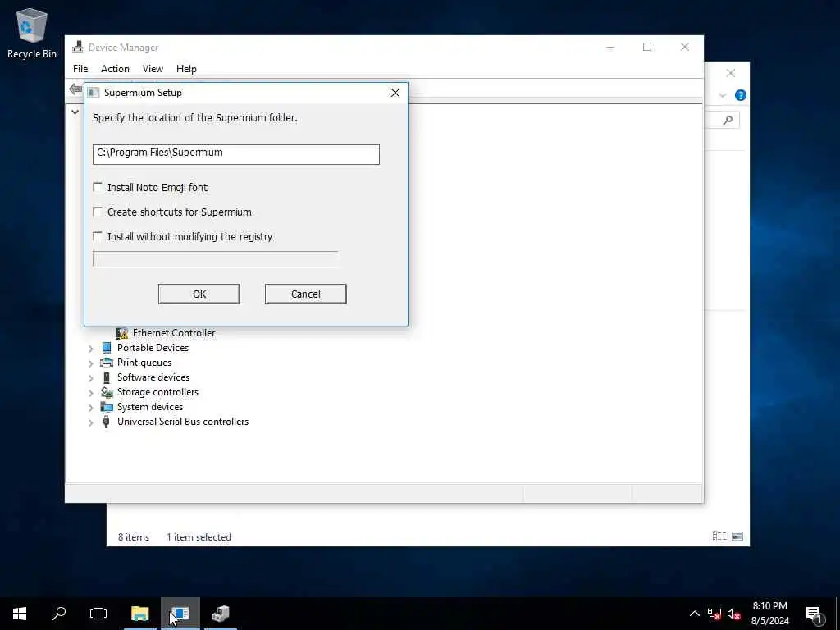Viewport: 840px width, 630px height.
Task: Click File Explorer search magnifier icon
Action: pyautogui.click(x=728, y=120)
